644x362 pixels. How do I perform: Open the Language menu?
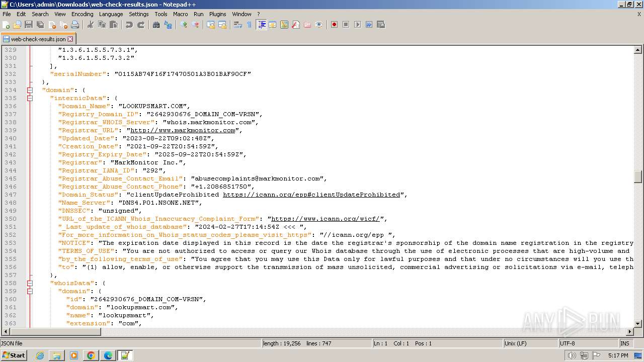pos(111,14)
